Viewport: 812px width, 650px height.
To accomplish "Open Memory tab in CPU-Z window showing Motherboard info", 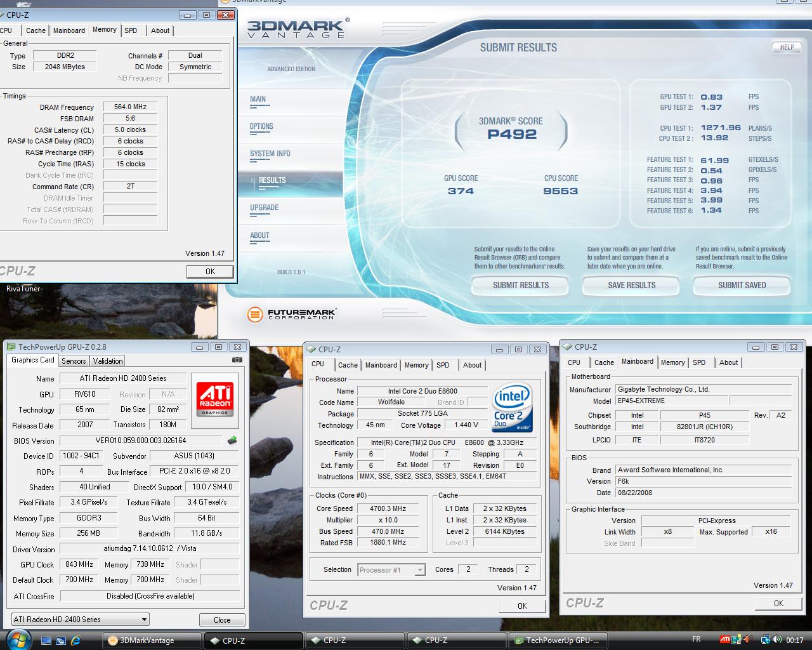I will tap(672, 362).
